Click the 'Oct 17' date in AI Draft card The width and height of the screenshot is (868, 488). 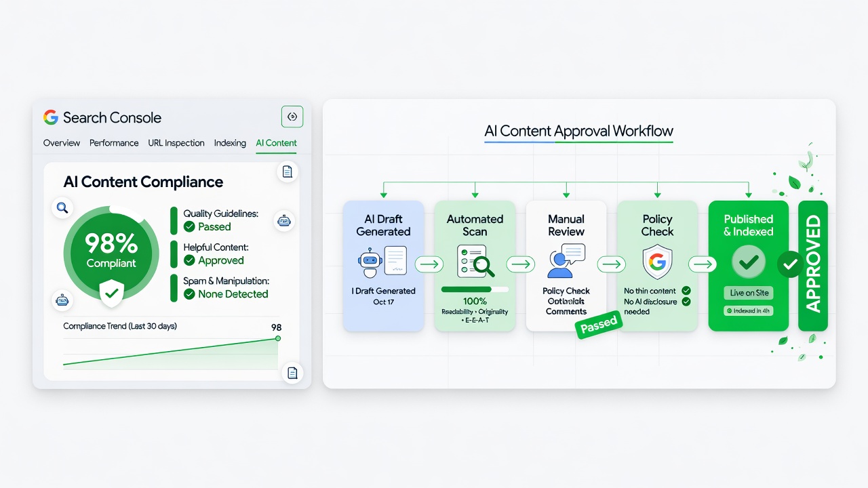pyautogui.click(x=383, y=302)
